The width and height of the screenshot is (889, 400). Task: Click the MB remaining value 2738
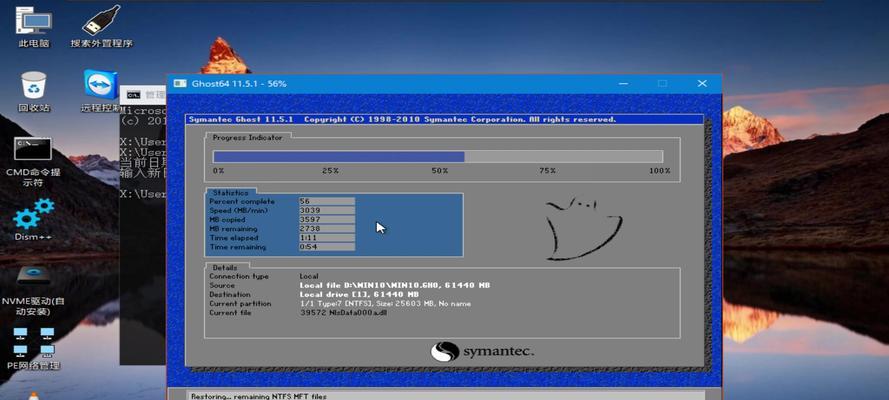click(327, 228)
